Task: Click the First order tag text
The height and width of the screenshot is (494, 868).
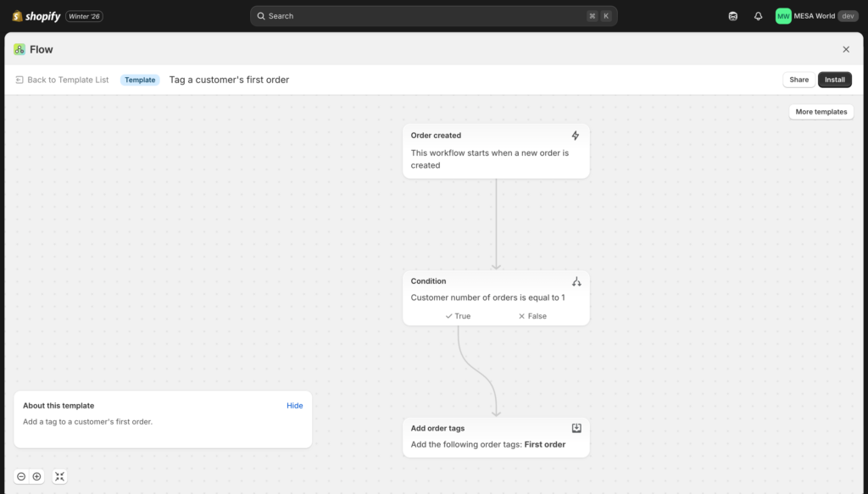Action: pos(545,444)
